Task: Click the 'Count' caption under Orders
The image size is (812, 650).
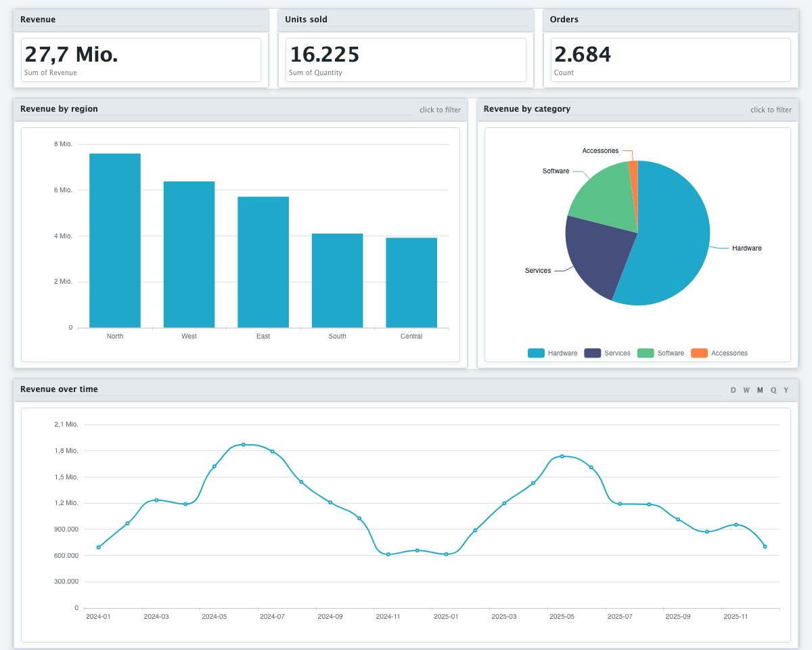Action: 564,72
